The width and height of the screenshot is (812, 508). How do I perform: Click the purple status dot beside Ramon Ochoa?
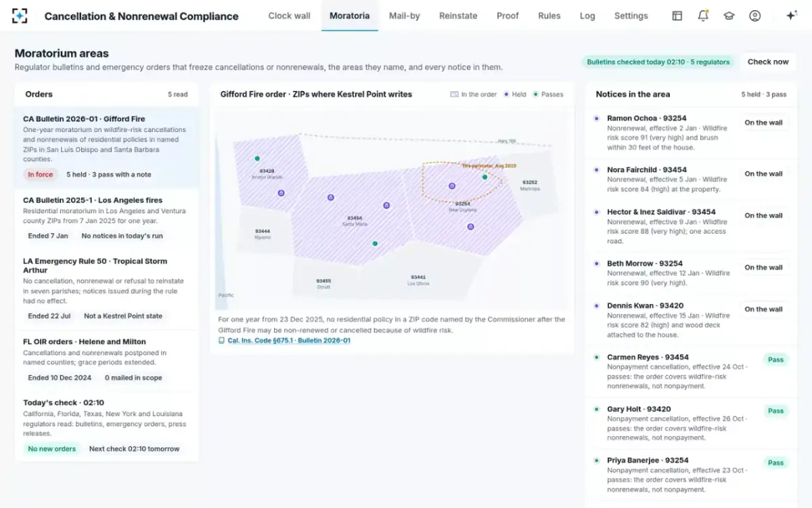(x=596, y=118)
